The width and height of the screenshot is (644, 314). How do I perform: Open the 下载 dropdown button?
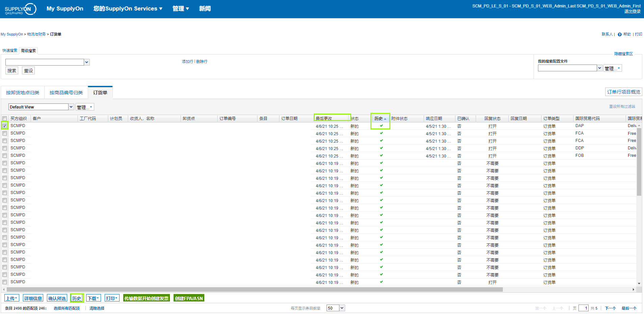coord(93,298)
